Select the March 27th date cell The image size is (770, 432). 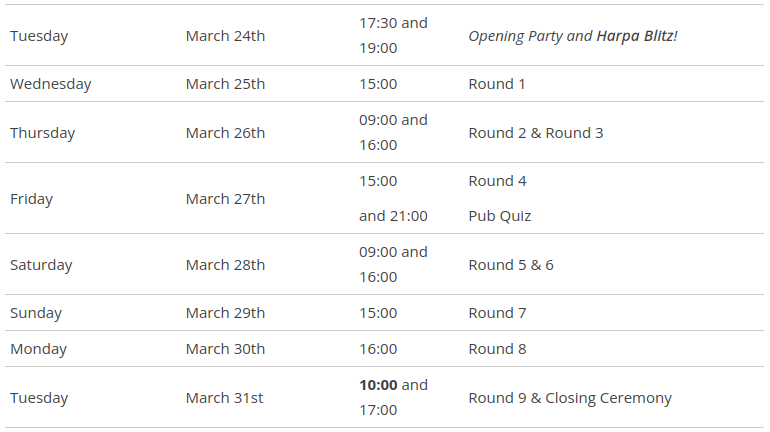pos(225,199)
